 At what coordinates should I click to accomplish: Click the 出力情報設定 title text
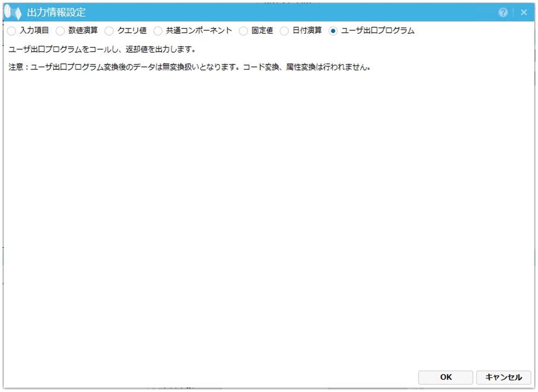(x=56, y=13)
